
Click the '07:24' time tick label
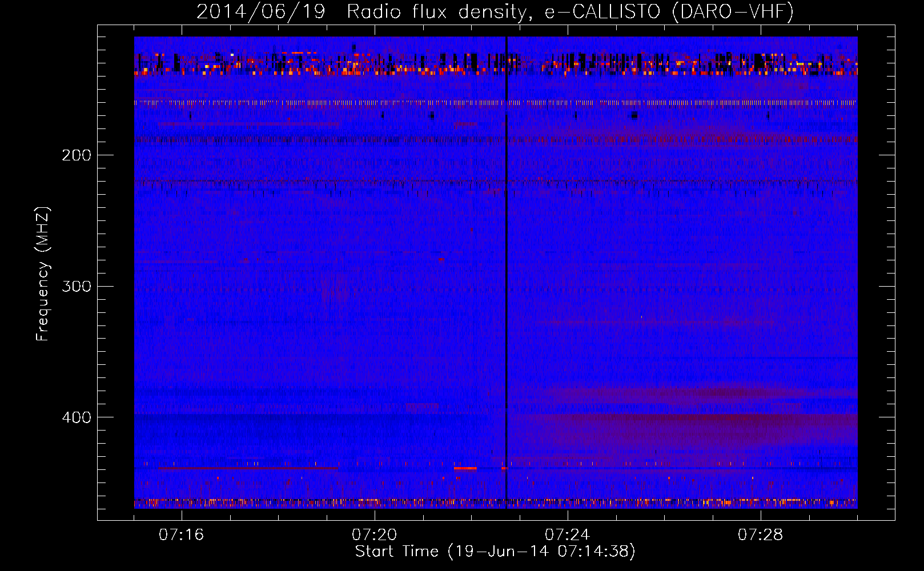click(x=567, y=535)
